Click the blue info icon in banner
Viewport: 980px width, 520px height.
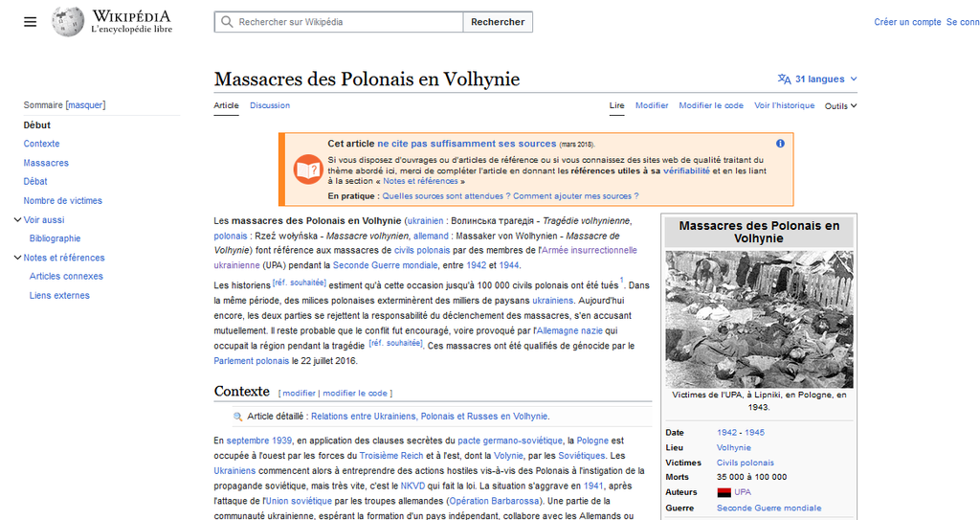[780, 144]
